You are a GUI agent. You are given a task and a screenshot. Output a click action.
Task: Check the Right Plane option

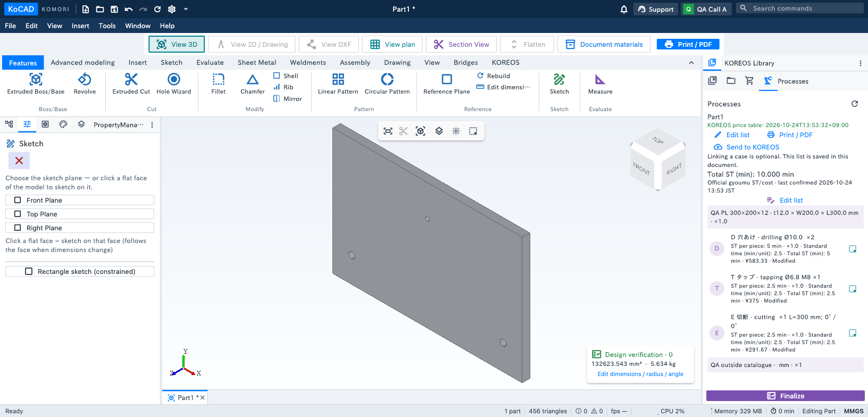click(80, 228)
